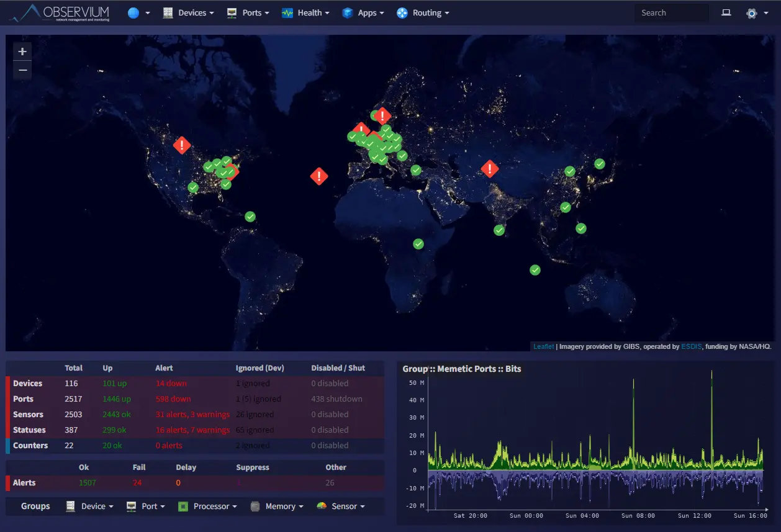Select the Processor chip icon in Groups bar
781x532 pixels.
tap(183, 506)
